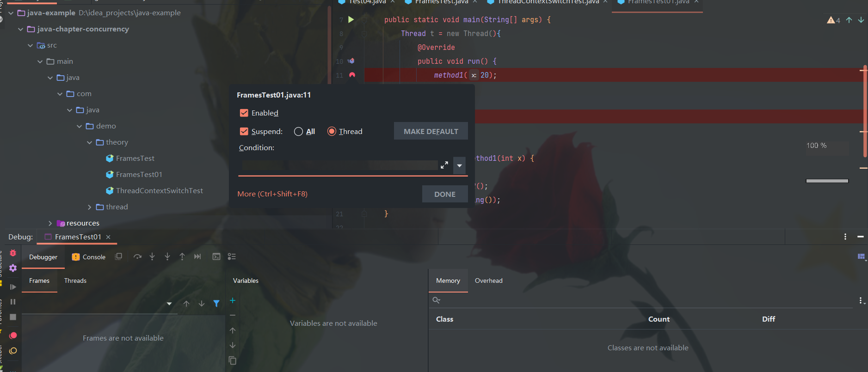Open More breakpoint settings link
The height and width of the screenshot is (372, 868).
point(272,194)
